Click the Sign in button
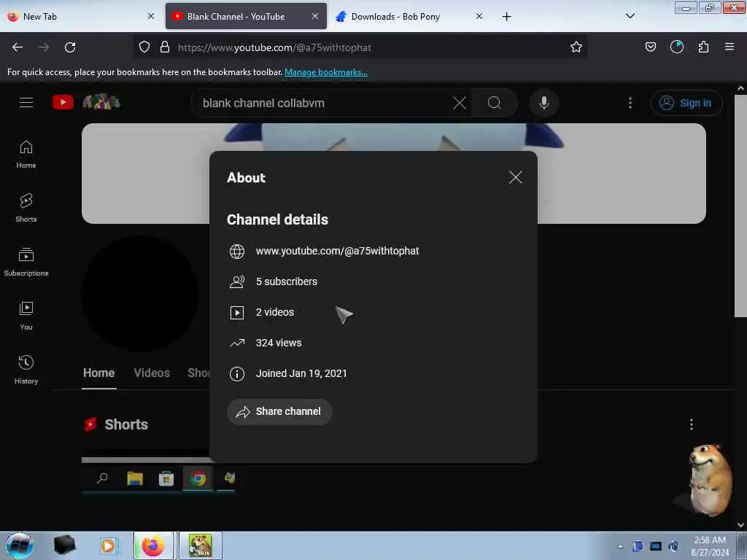Image resolution: width=747 pixels, height=560 pixels. point(686,103)
